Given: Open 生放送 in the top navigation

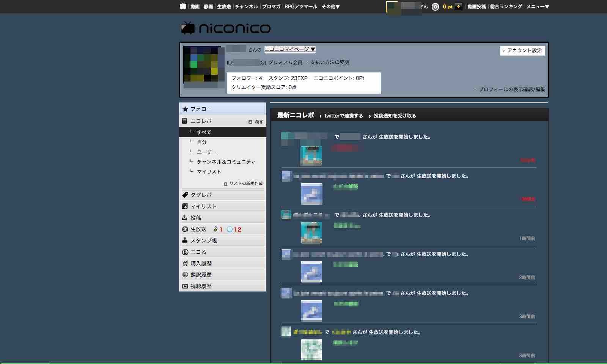Looking at the screenshot, I should (224, 6).
